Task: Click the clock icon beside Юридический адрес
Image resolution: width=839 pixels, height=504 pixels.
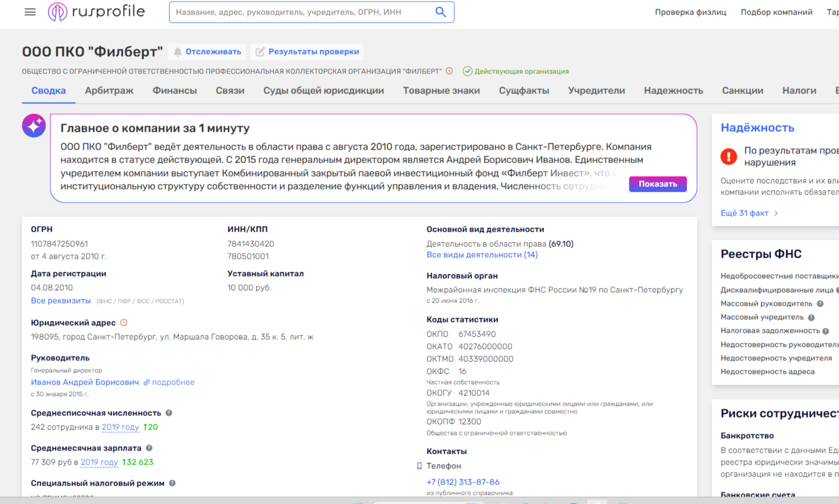Action: coord(124,322)
